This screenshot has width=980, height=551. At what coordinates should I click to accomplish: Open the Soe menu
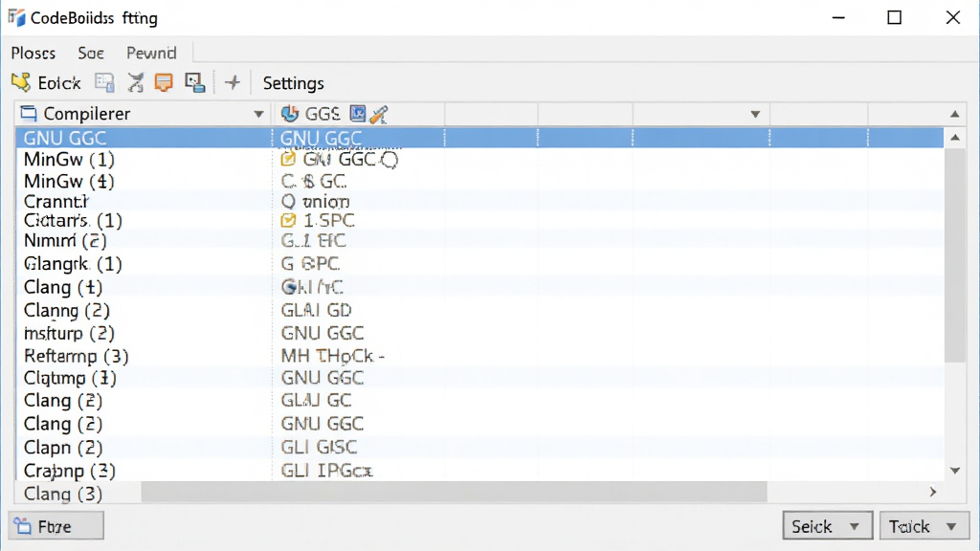(x=91, y=54)
